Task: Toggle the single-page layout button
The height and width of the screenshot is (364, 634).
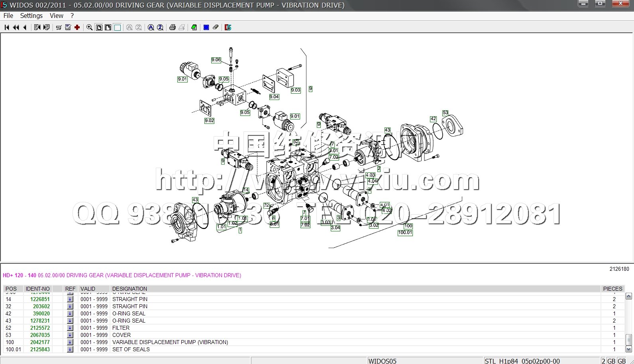Action: click(99, 27)
